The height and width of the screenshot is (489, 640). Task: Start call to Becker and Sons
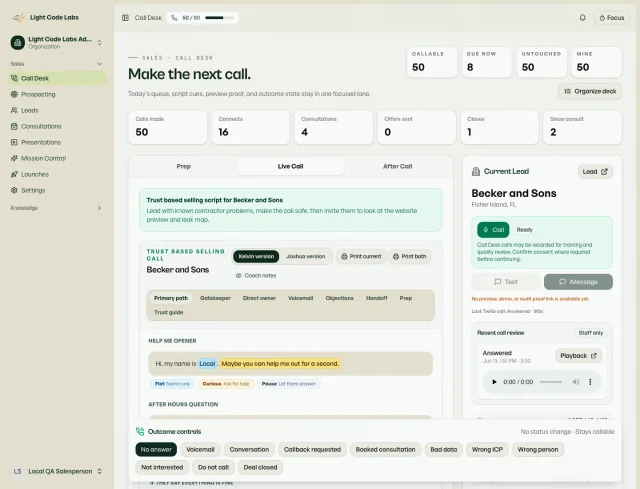click(493, 230)
